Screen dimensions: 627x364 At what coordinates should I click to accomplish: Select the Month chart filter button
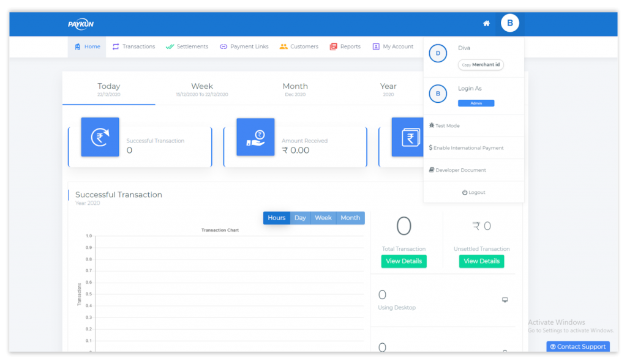click(350, 218)
